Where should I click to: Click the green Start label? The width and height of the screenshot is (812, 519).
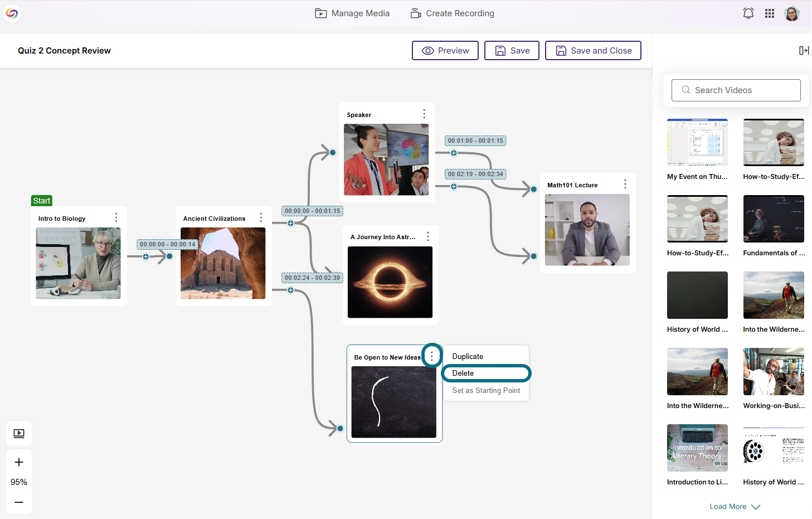pyautogui.click(x=42, y=201)
